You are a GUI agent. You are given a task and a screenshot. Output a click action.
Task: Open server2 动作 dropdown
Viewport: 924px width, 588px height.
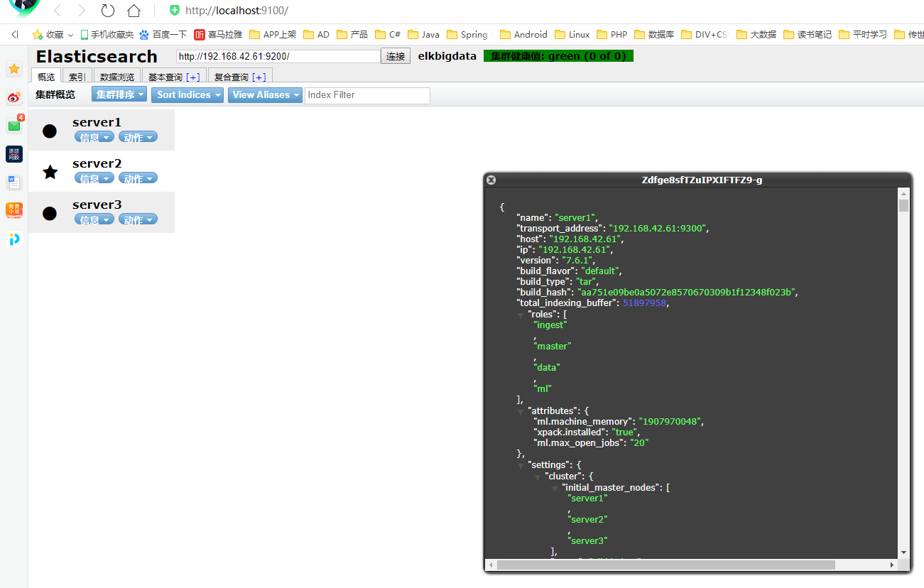pos(138,178)
